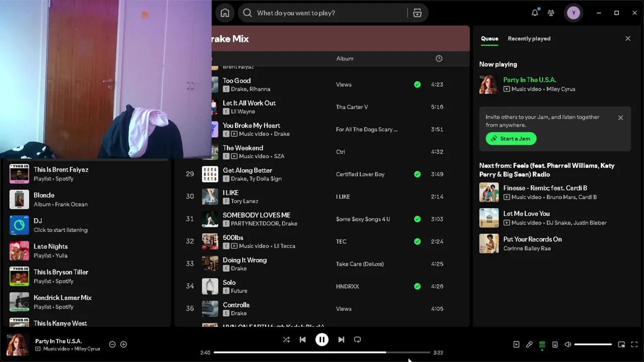Open the Friend Activity icon
Screen dimensions: 644x362
[x=551, y=13]
